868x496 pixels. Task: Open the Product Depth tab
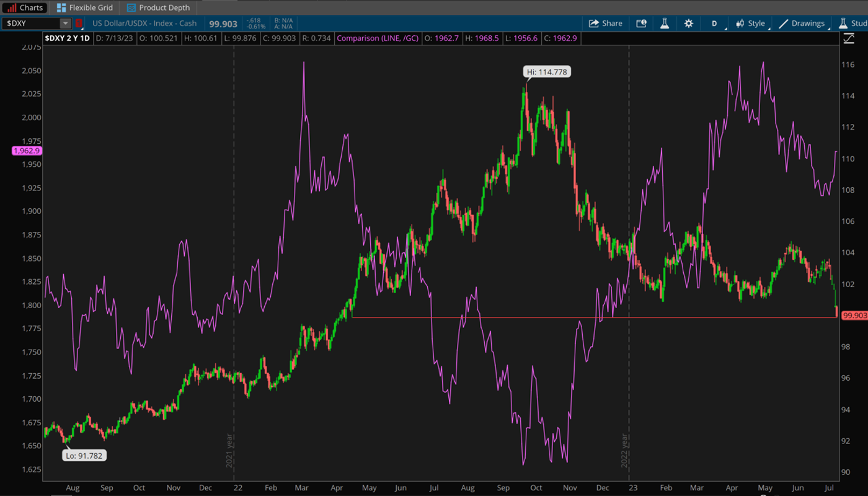pos(158,7)
